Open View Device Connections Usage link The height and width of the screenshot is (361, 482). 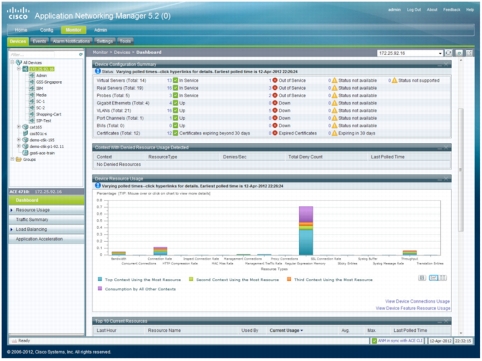tap(417, 301)
